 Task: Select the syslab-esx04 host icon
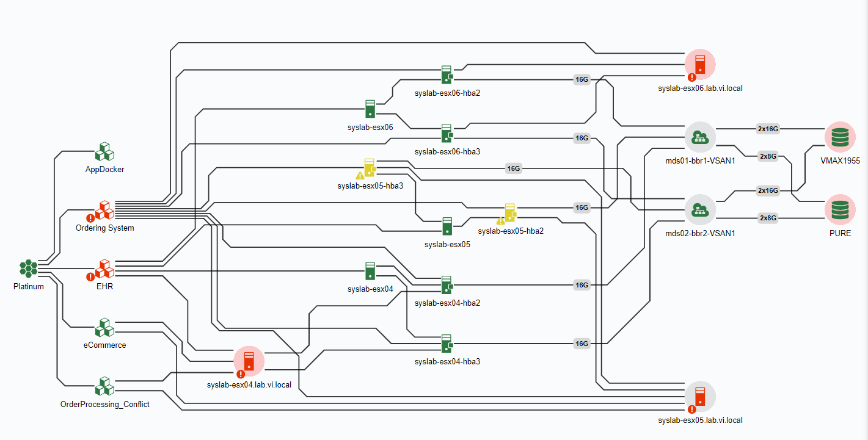(370, 270)
